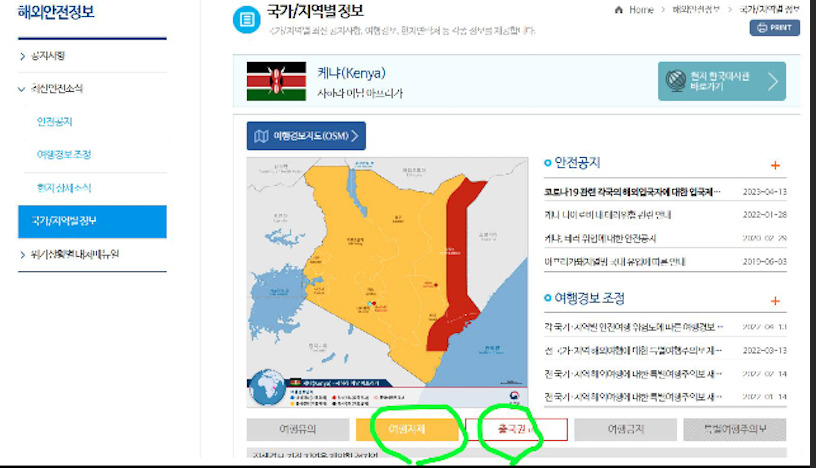816x468 pixels.
Task: Click the blue circle bullet before 여행경보 조정 heading
Action: (547, 298)
